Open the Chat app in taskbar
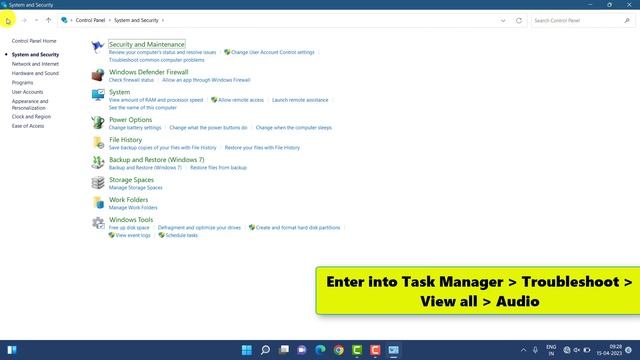This screenshot has height=360, width=640. click(x=302, y=350)
